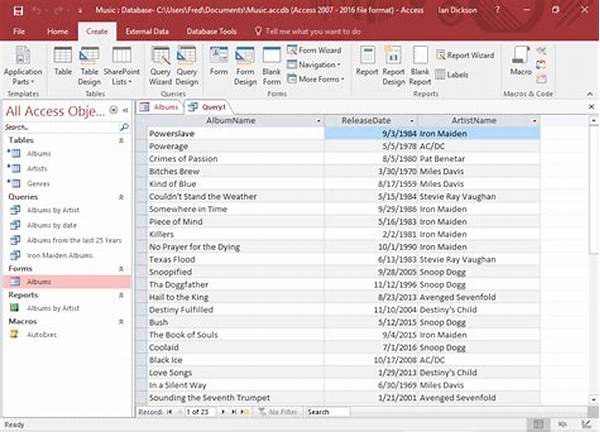The height and width of the screenshot is (432, 600).
Task: Go to next record navigation arrow
Action: coord(223,412)
